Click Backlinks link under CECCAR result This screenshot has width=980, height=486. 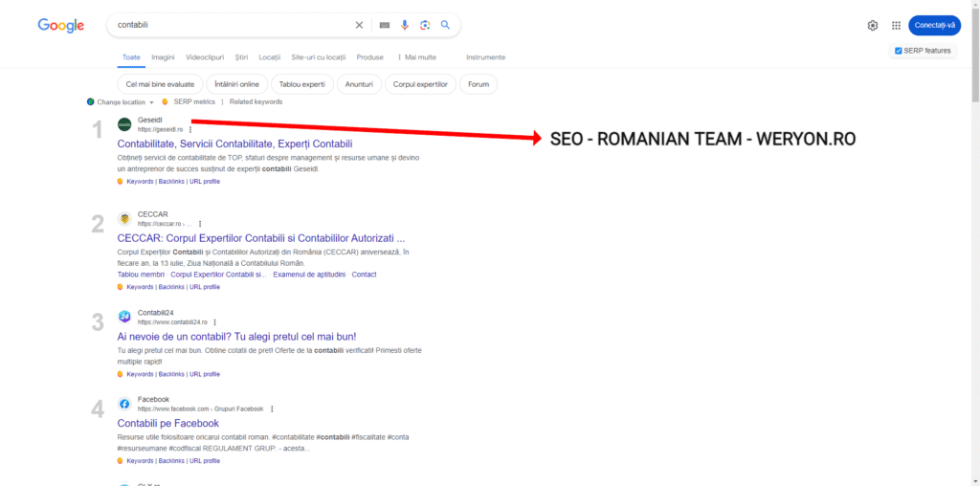(172, 287)
